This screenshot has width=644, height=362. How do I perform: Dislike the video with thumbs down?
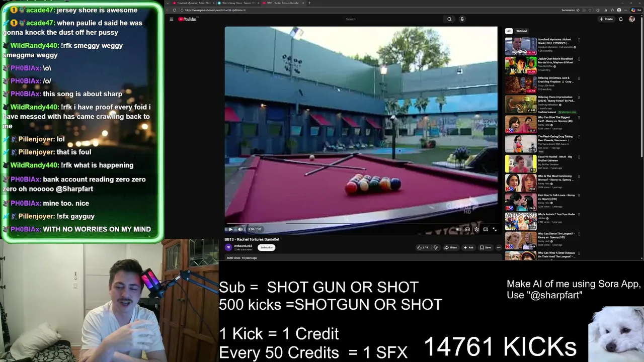coord(436,247)
